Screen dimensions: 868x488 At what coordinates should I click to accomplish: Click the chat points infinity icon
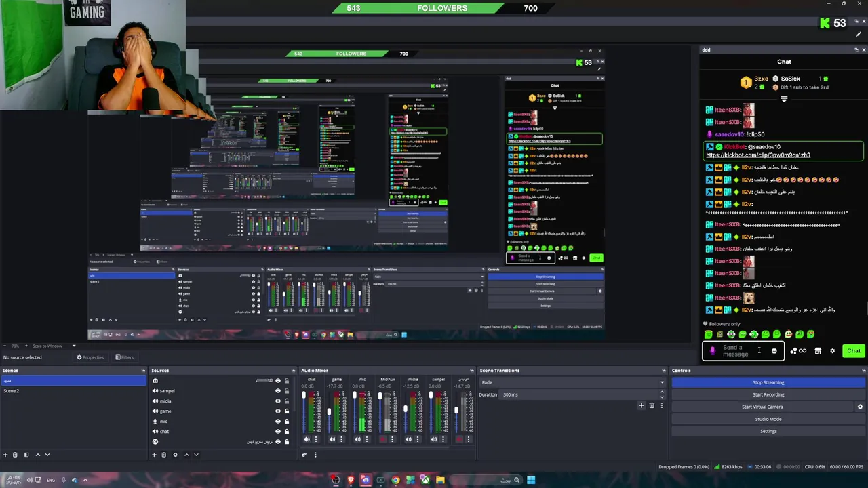(x=798, y=351)
